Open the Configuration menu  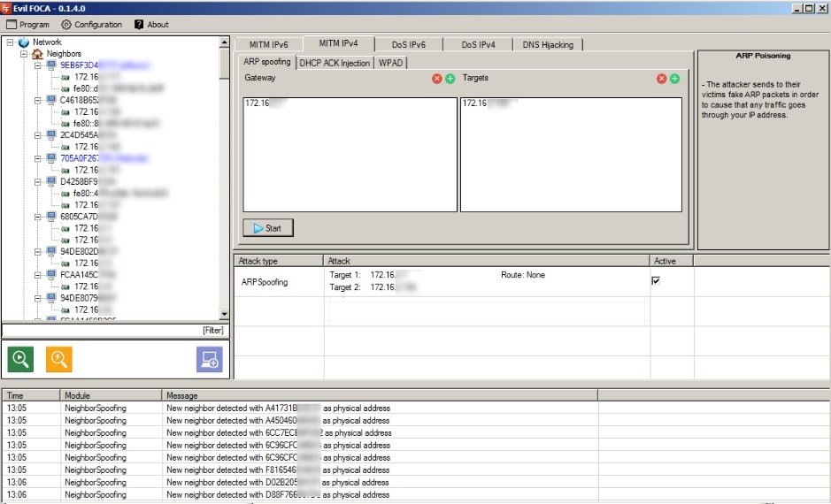click(x=92, y=25)
